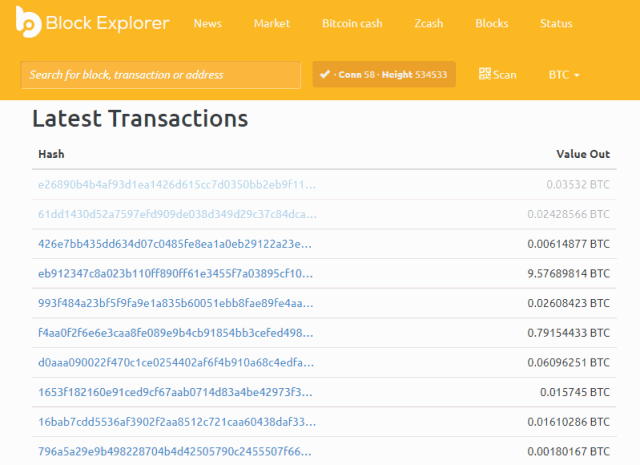
Task: Go to the Bitcoin cash page
Action: click(x=352, y=23)
